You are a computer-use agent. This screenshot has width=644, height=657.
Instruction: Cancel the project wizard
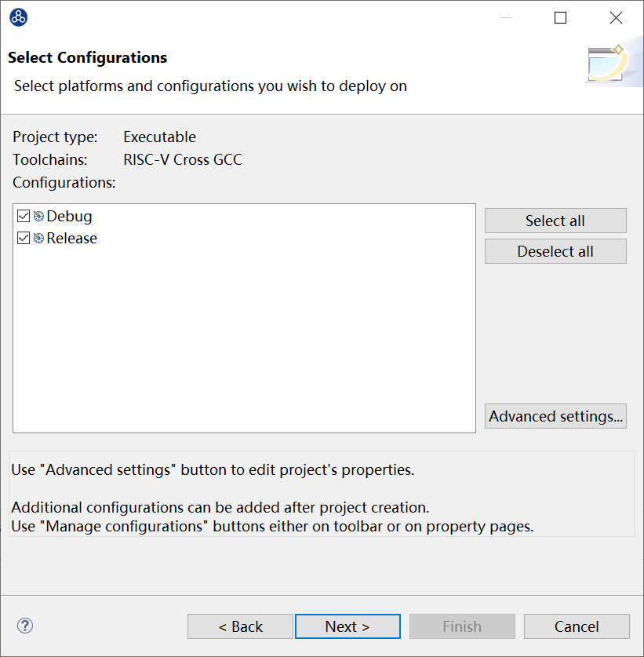(x=577, y=626)
